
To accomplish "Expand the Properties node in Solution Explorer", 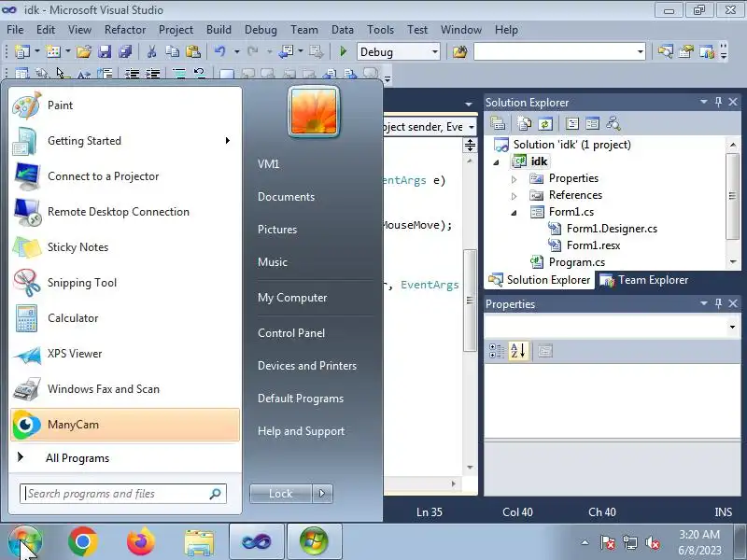I will (x=514, y=179).
